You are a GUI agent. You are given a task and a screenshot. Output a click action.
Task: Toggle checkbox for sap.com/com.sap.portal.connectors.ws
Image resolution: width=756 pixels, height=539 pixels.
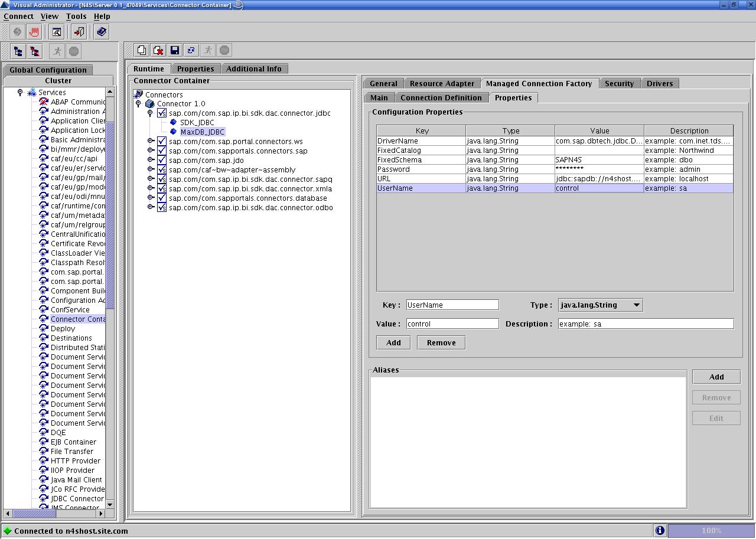(162, 141)
